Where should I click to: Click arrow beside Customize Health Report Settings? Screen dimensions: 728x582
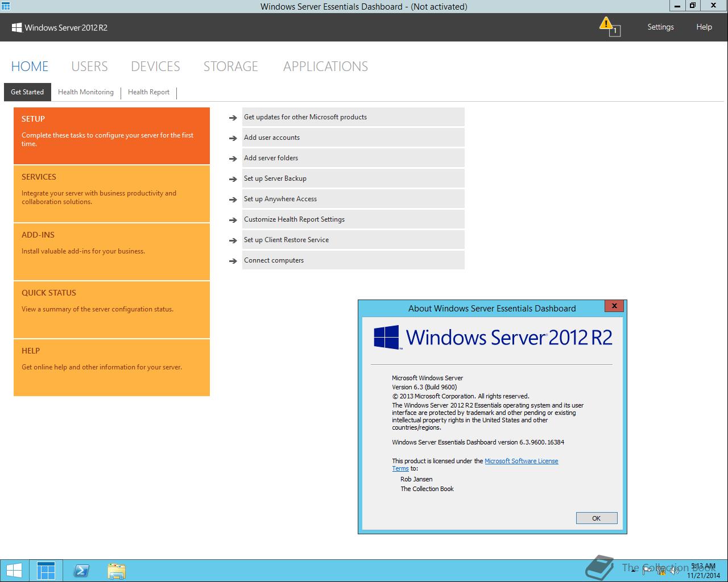click(x=233, y=220)
